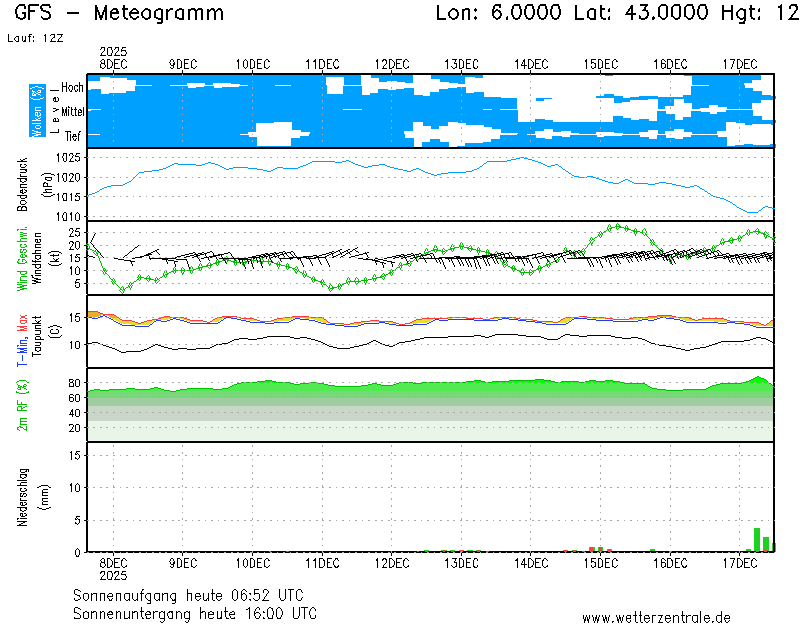
Task: Select 10DEC on the bottom date axis
Action: click(x=253, y=564)
